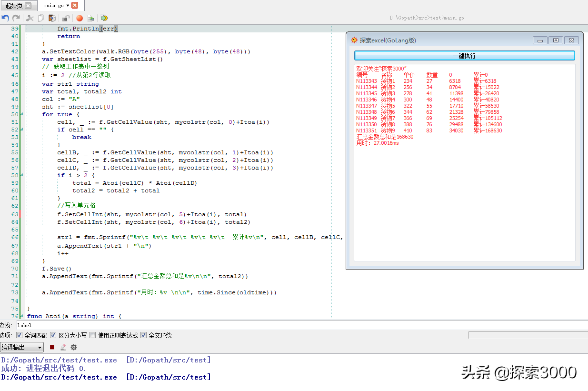This screenshot has width=588, height=391.
Task: Click 'return' statement on line 40
Action: (69, 36)
